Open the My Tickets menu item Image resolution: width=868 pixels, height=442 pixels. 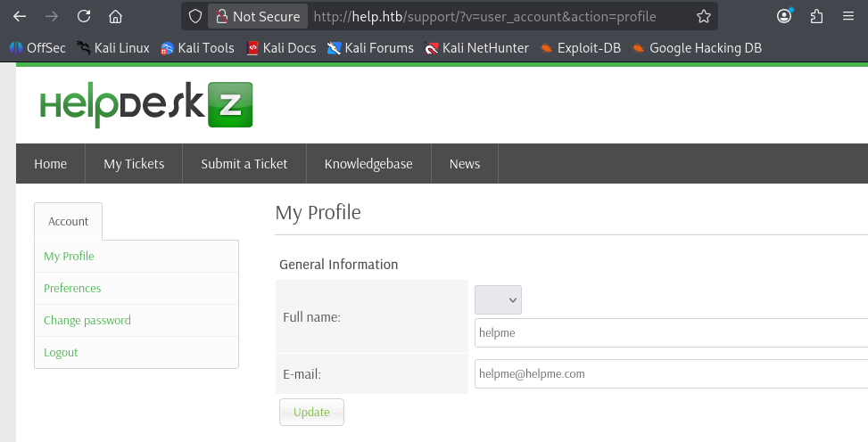coord(134,164)
